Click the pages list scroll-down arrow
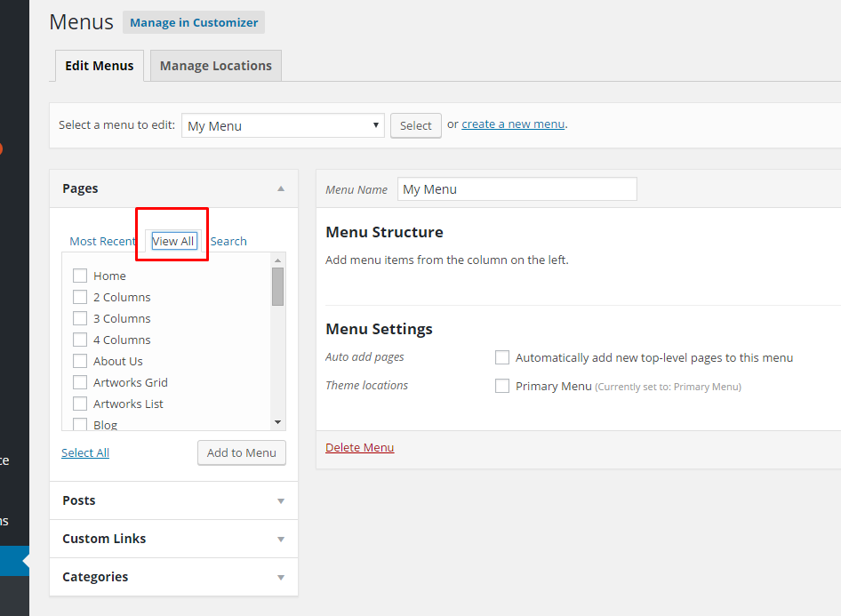 point(277,422)
